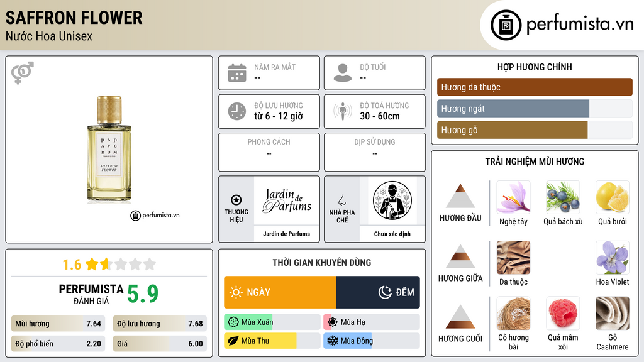Click the perfumer illustration above Chưa xác định

[x=392, y=200]
